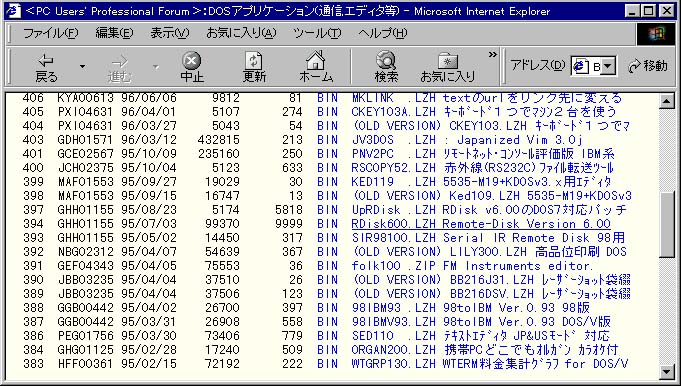
Task: Open the Search (検索) toolbar icon
Action: pyautogui.click(x=386, y=60)
